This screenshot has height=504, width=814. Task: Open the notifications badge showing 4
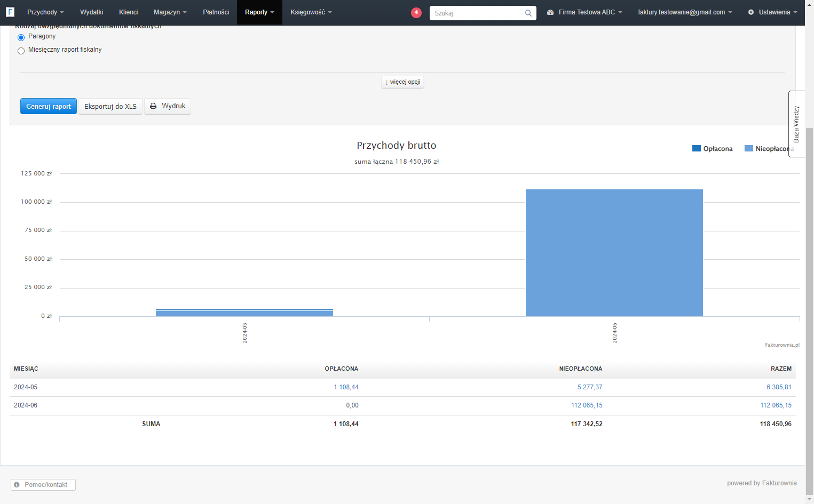tap(416, 12)
